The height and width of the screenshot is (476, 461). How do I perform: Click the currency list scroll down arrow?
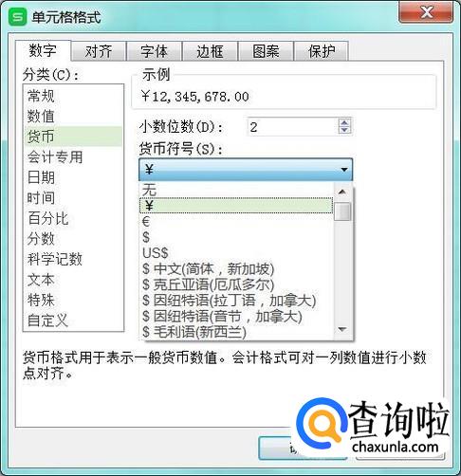(x=342, y=329)
